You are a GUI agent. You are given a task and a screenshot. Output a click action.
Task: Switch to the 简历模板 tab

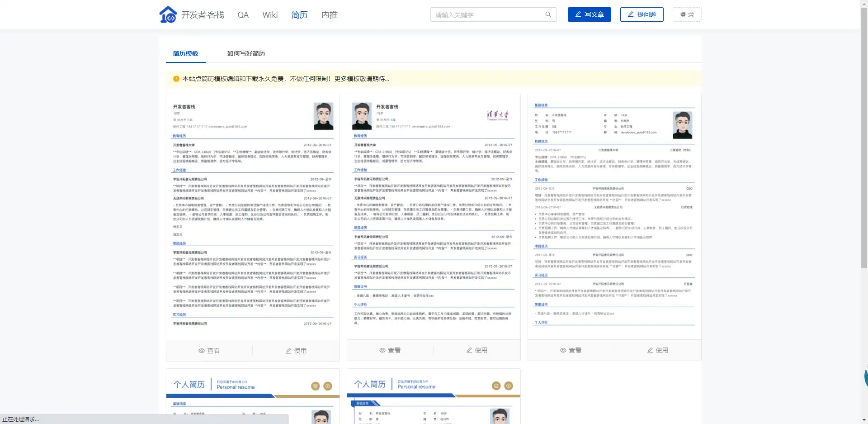pyautogui.click(x=186, y=53)
